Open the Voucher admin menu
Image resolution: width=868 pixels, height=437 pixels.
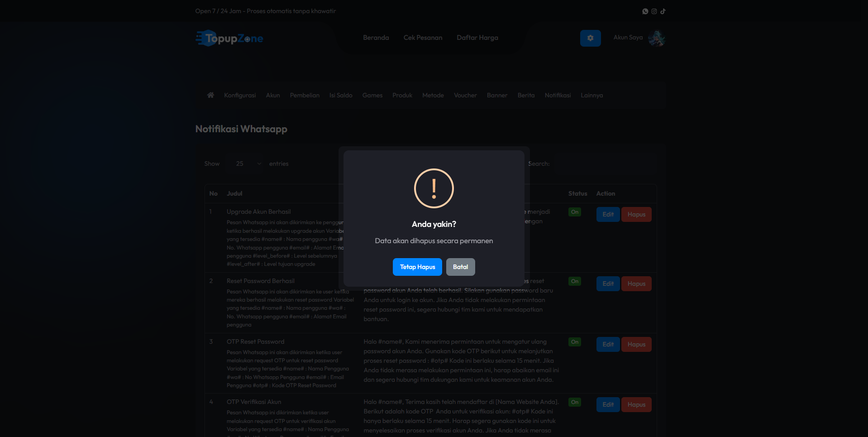coord(465,95)
